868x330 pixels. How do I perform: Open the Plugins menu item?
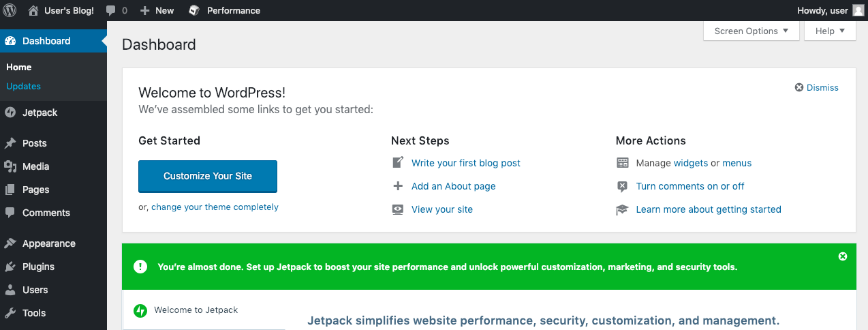[x=53, y=267]
